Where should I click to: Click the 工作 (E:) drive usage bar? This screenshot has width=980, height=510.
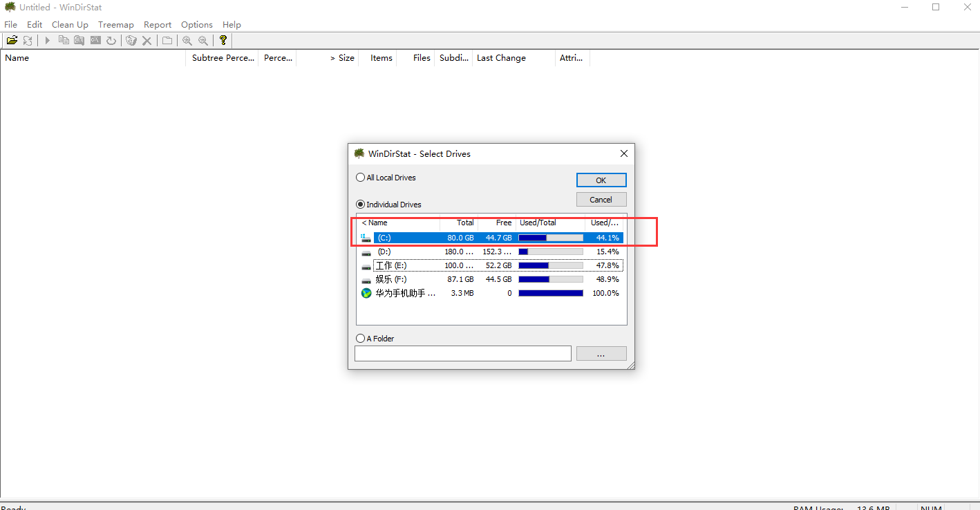pyautogui.click(x=551, y=265)
